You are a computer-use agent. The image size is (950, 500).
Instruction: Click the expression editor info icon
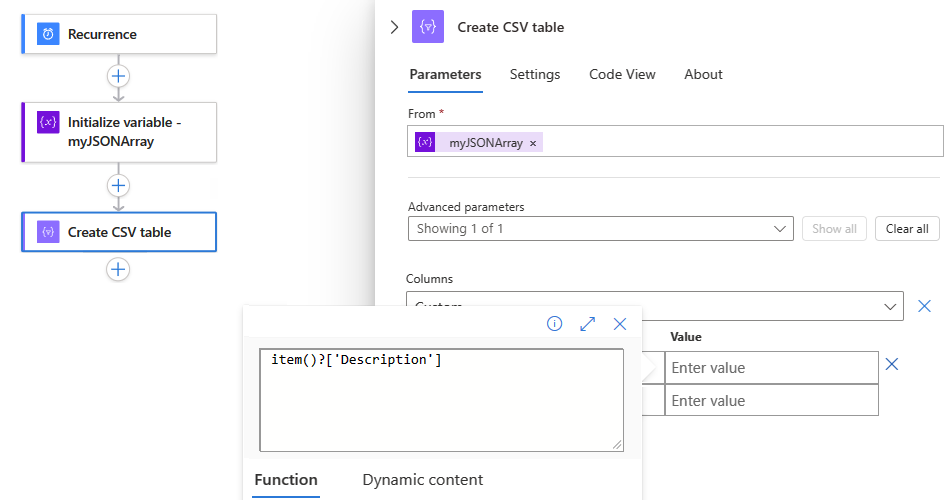point(554,323)
